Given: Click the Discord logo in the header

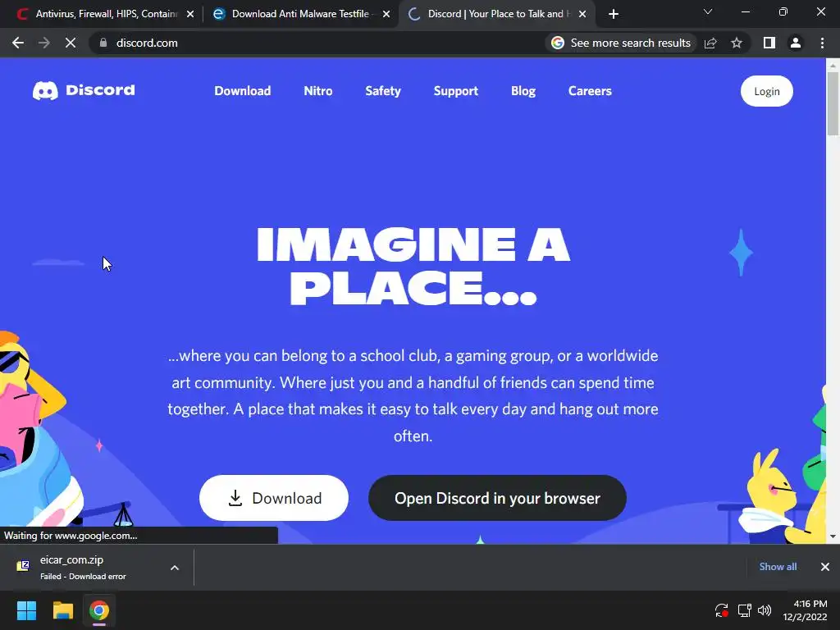Looking at the screenshot, I should point(84,90).
